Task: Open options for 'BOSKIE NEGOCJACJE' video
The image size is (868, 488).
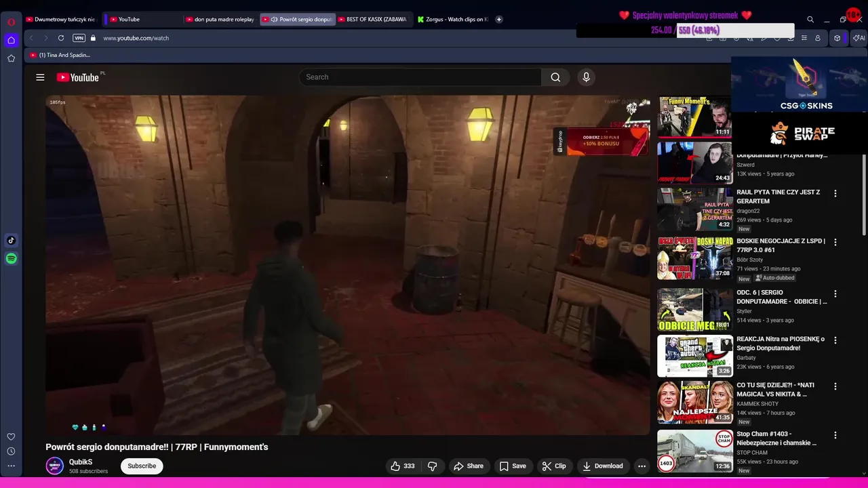Action: pyautogui.click(x=835, y=243)
